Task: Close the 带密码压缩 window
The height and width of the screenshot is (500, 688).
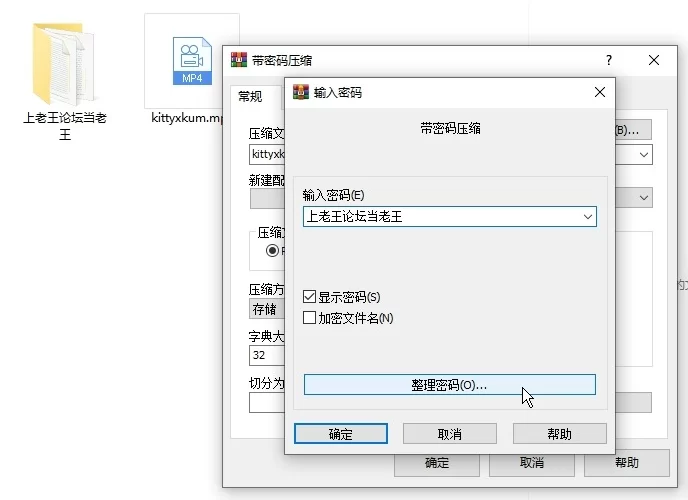Action: click(x=654, y=60)
